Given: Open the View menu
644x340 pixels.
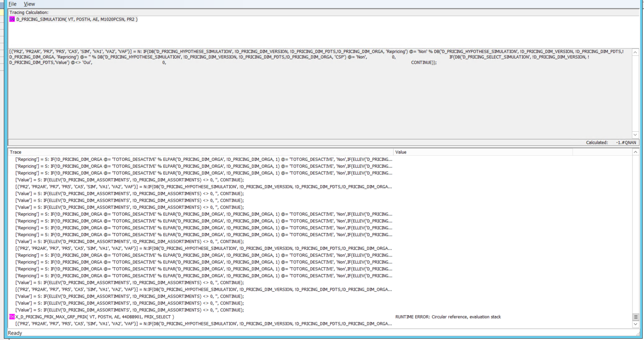Looking at the screenshot, I should (x=29, y=4).
